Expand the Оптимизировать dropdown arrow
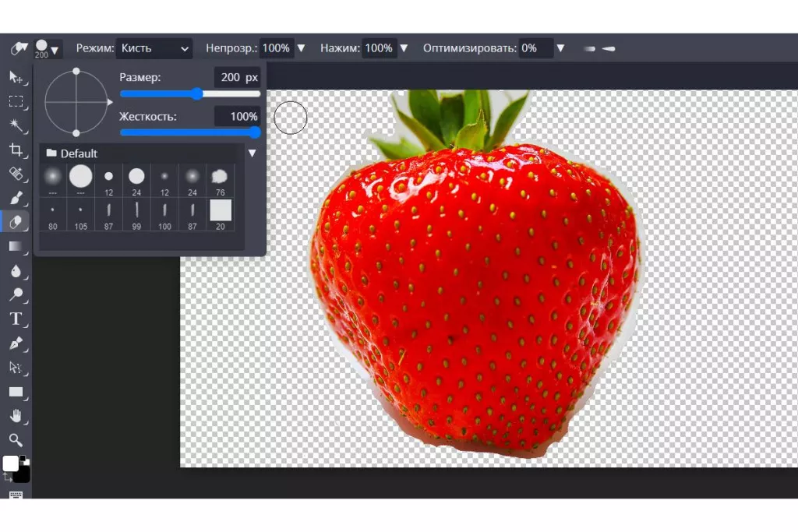The width and height of the screenshot is (798, 532). coord(560,48)
